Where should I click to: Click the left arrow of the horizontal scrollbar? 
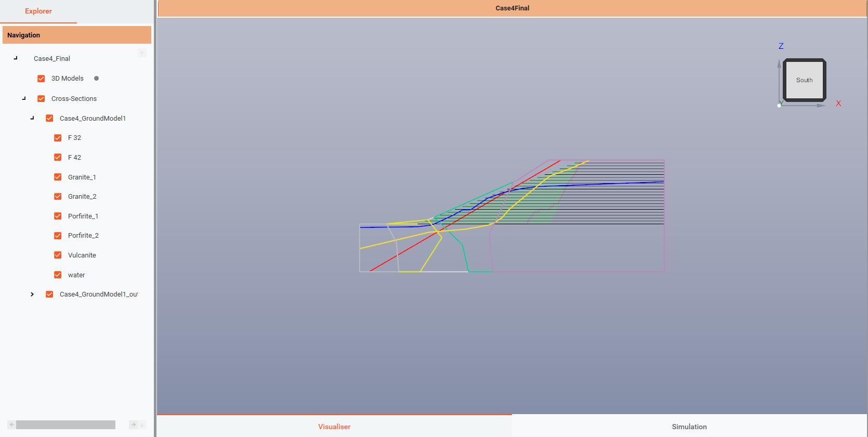tap(11, 425)
